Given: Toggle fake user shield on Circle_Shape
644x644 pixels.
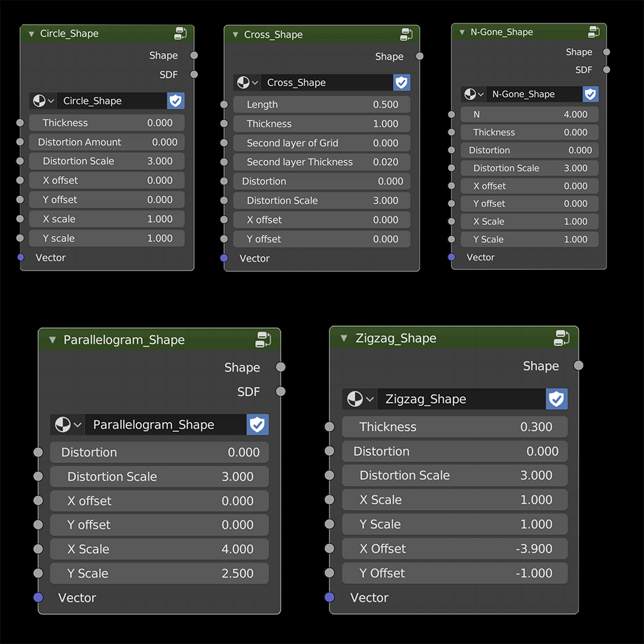Looking at the screenshot, I should point(176,101).
